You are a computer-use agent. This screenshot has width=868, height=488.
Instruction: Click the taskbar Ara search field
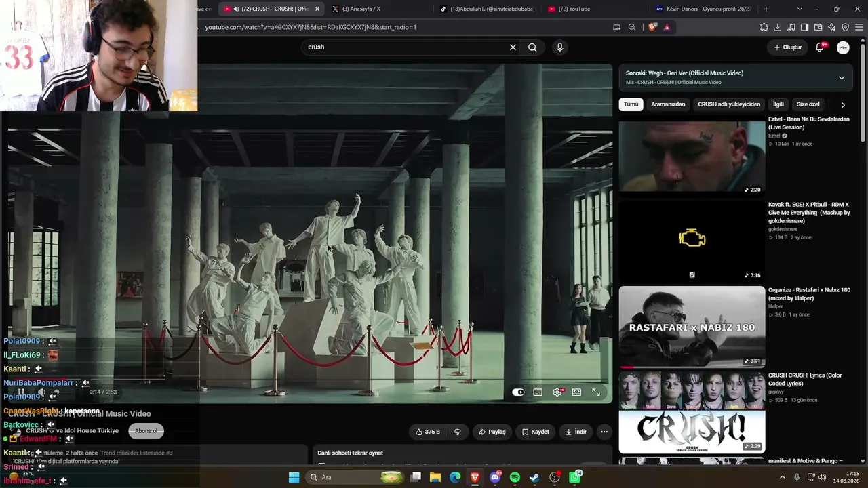pyautogui.click(x=356, y=477)
